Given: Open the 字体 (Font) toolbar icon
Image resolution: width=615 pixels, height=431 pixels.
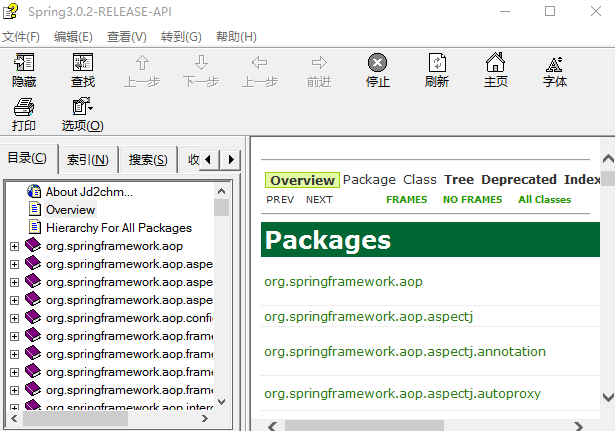Looking at the screenshot, I should tap(554, 70).
